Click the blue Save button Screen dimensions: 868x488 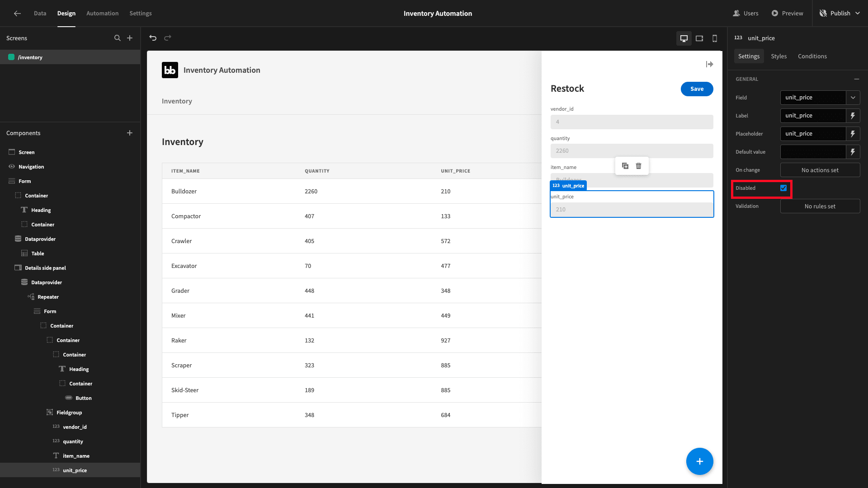pos(697,89)
